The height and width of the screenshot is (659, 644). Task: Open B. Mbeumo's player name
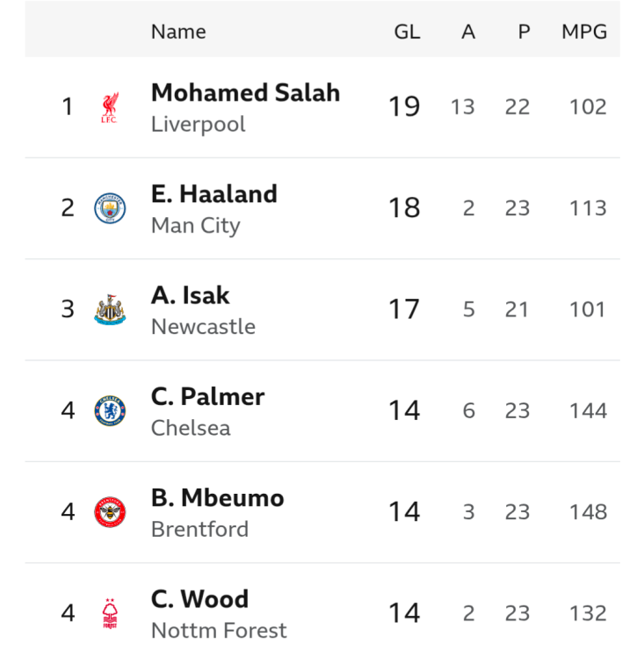217,497
